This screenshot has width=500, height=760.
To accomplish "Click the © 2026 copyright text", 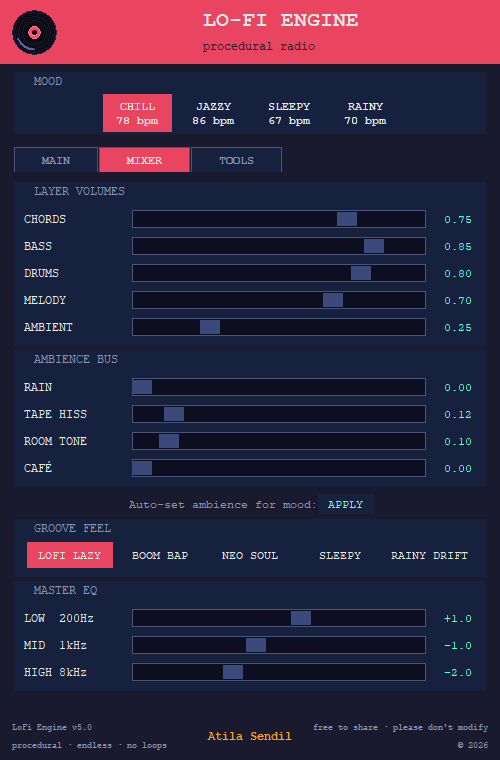I will tap(472, 745).
